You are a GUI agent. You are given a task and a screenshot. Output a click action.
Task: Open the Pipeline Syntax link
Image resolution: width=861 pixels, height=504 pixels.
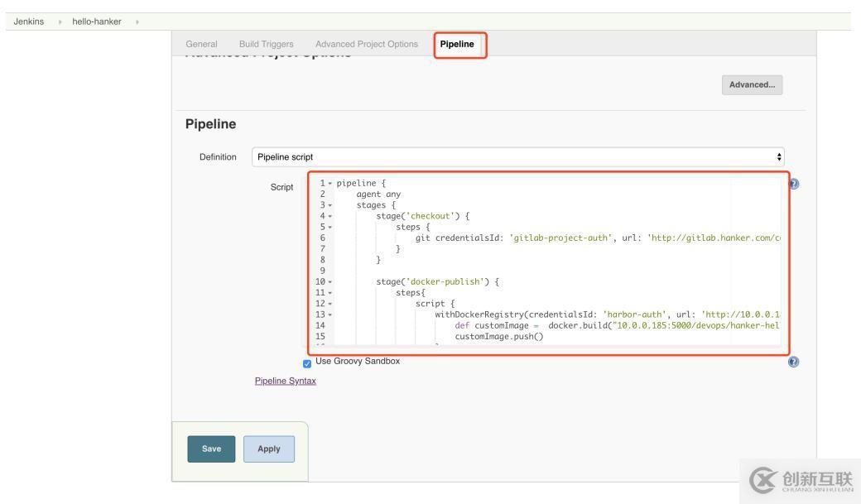285,381
